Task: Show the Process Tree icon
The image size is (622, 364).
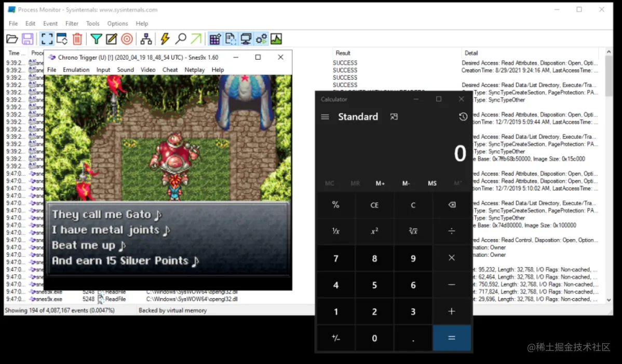Action: click(146, 39)
